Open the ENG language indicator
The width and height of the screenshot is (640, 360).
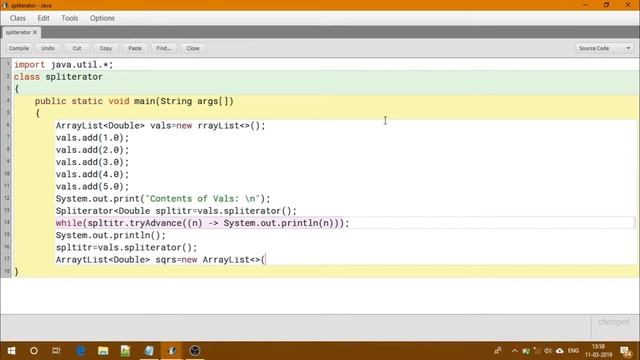tap(573, 351)
